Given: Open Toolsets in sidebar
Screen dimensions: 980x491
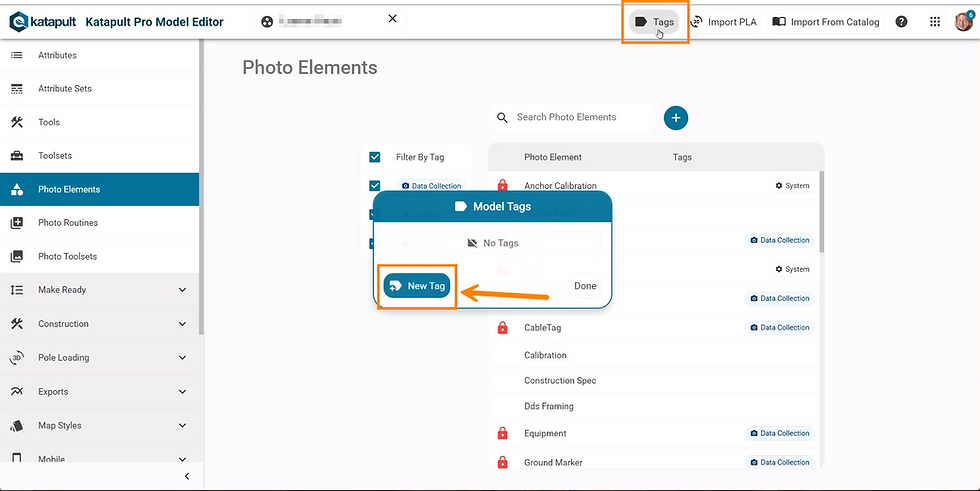Looking at the screenshot, I should pyautogui.click(x=99, y=156).
